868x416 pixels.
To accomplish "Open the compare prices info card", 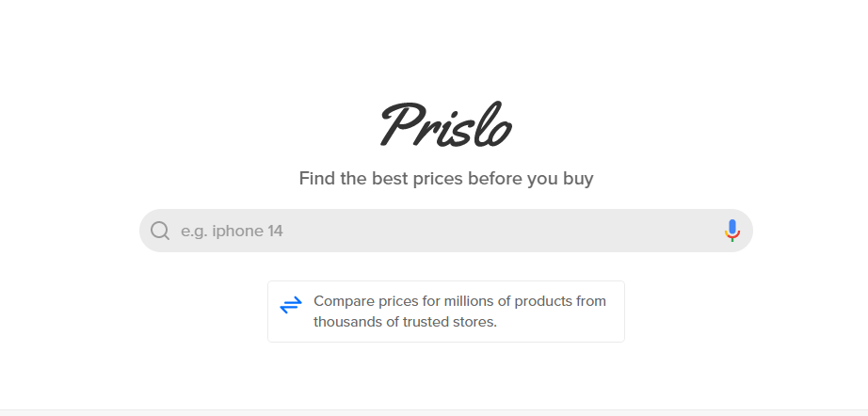I will tap(446, 312).
